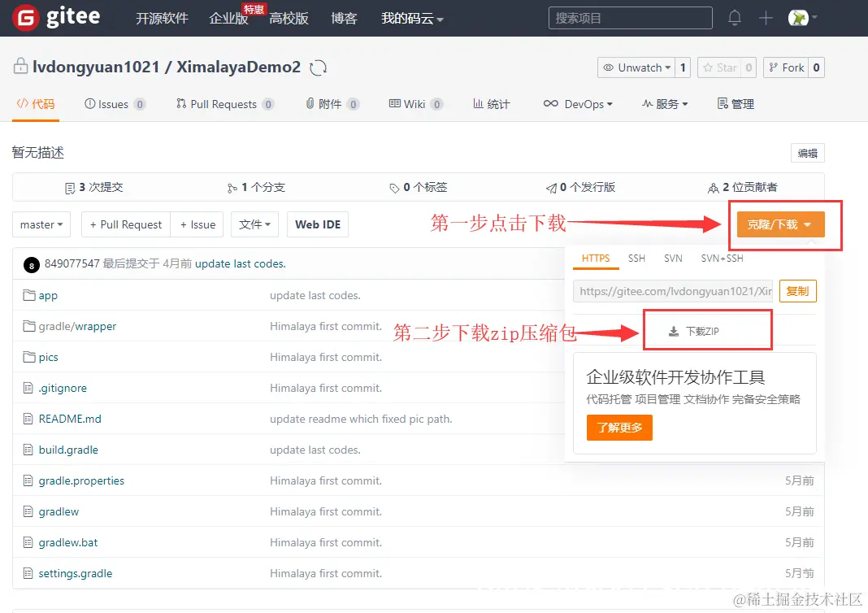Click the gradle.properties file icon
The width and height of the screenshot is (868, 613).
pos(28,480)
